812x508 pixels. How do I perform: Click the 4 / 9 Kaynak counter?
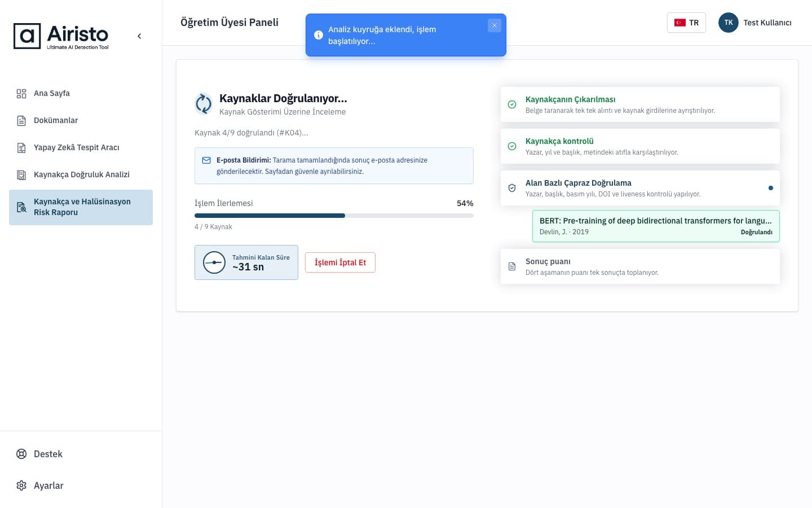pyautogui.click(x=213, y=227)
